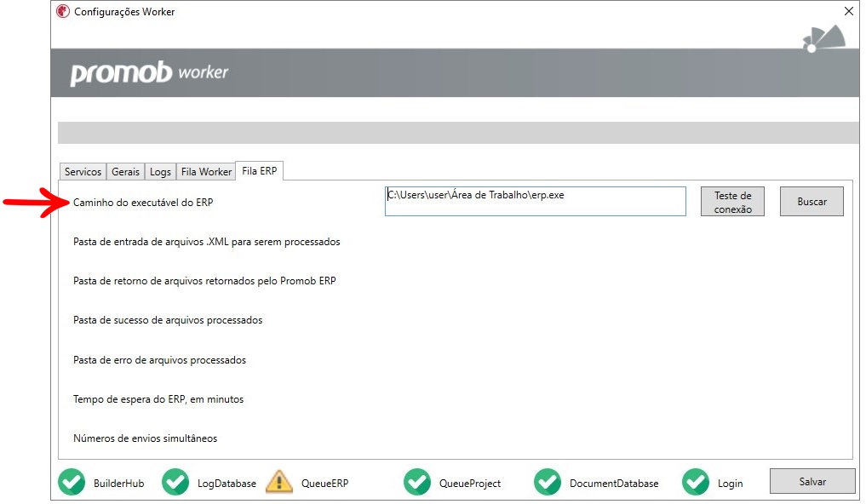Open the Servicos tab
This screenshot has width=866, height=504.
[83, 172]
